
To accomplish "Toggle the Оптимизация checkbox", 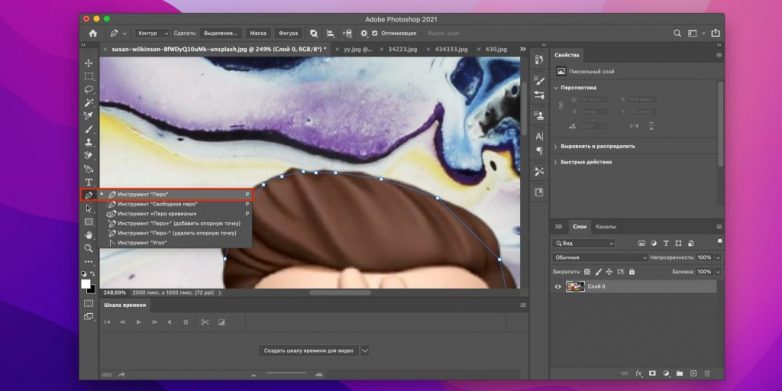I will [375, 33].
